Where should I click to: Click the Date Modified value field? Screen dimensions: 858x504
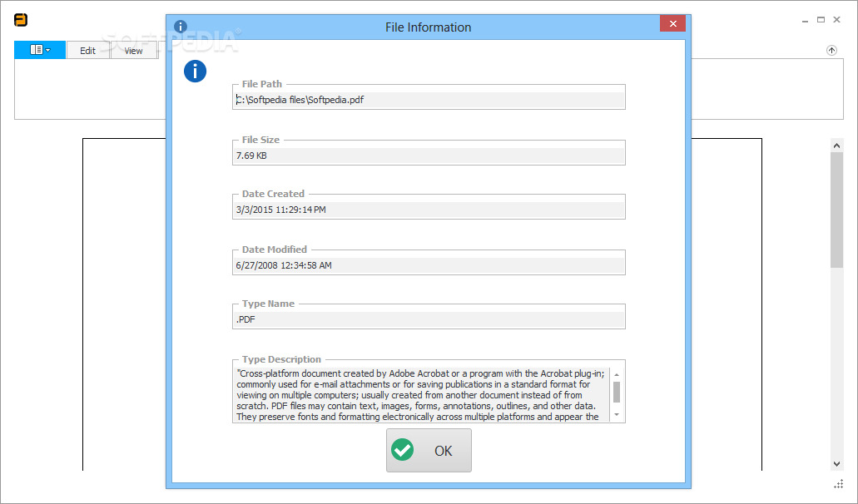tap(429, 265)
